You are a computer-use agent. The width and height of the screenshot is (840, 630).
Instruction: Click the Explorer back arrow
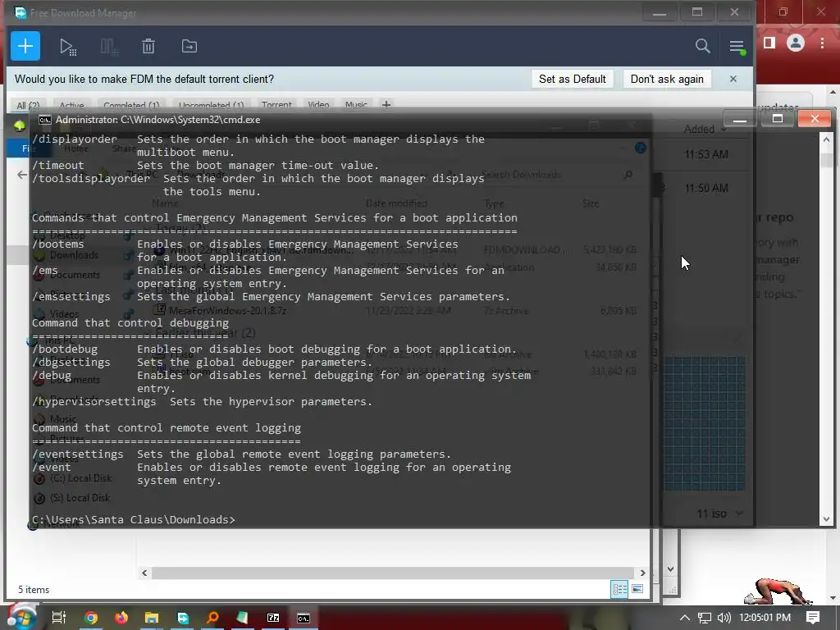click(22, 175)
